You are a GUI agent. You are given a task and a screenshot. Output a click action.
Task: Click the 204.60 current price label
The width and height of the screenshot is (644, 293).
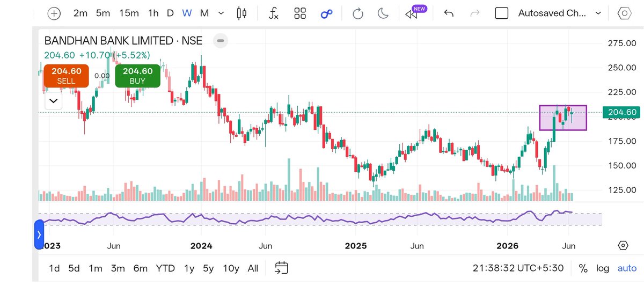622,112
